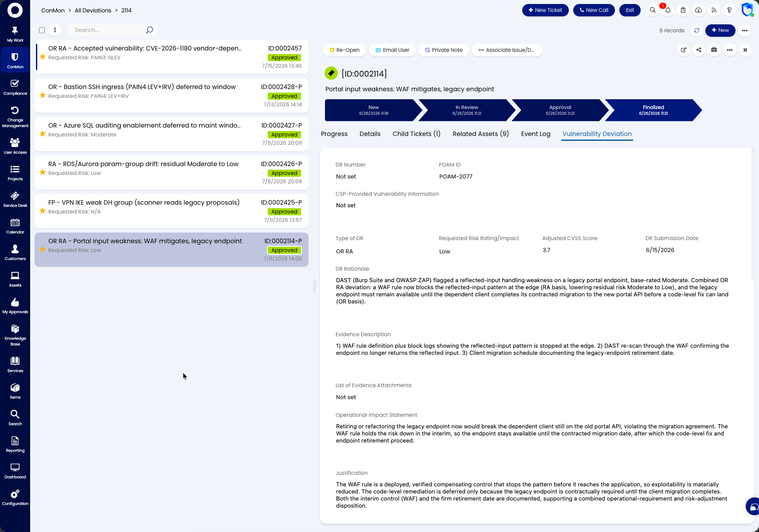Open Projects from sidebar
Screen dimensions: 759x532
(15, 173)
